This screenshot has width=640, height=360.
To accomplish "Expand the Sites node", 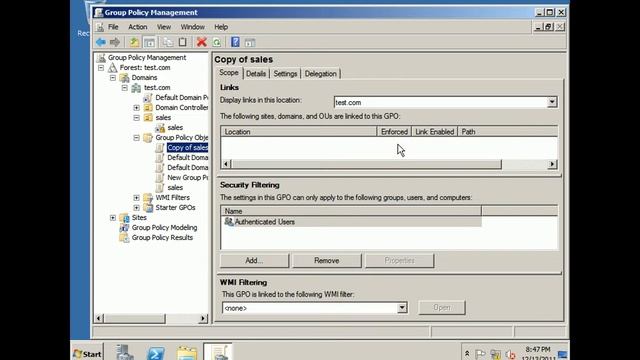I will [113, 218].
